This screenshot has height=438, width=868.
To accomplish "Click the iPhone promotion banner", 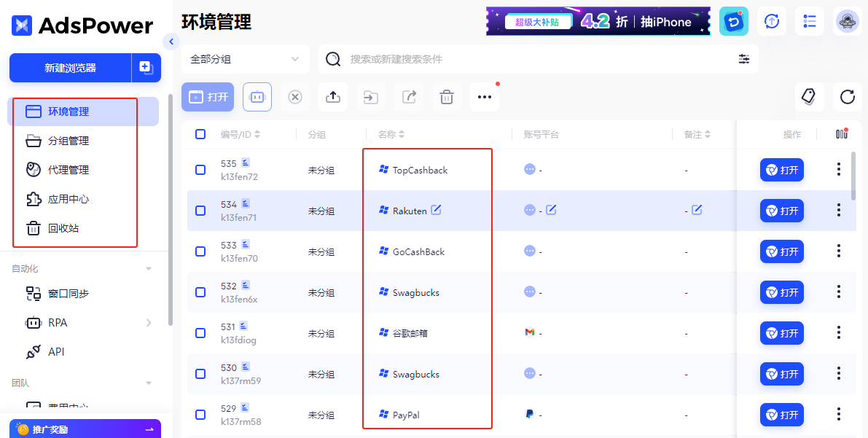I will click(598, 22).
